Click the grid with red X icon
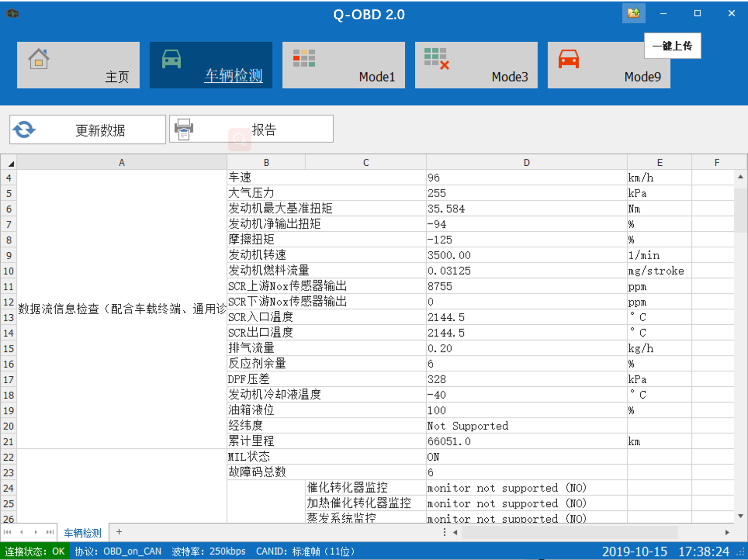This screenshot has width=748, height=560. (x=437, y=59)
